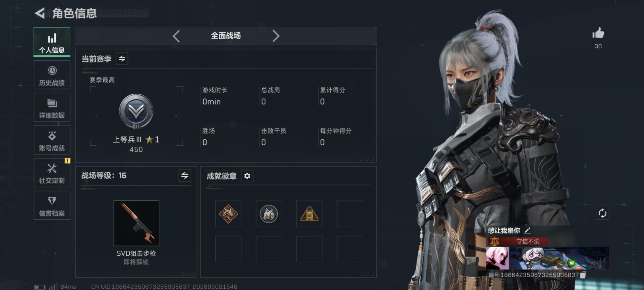
Task: Go back using the 角色信息 arrow
Action: tap(40, 13)
